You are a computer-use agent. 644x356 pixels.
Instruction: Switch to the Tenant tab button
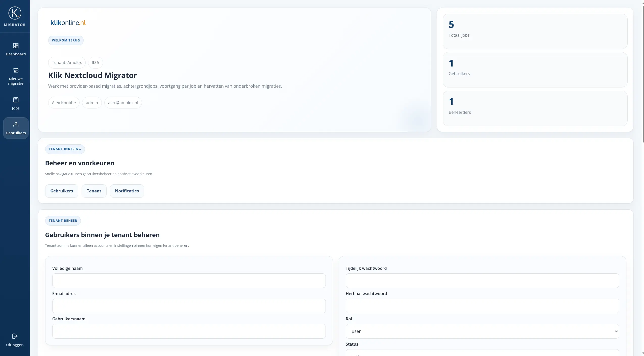(x=94, y=191)
